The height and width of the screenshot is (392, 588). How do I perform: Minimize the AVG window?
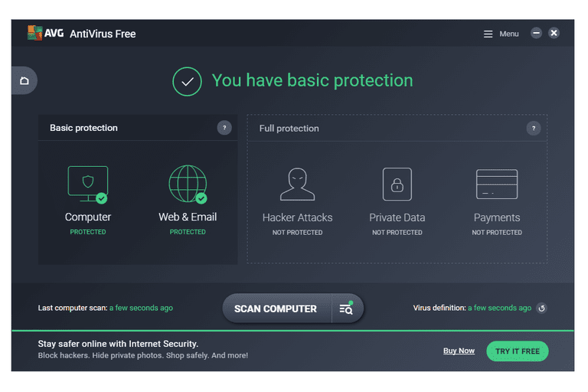coord(536,33)
